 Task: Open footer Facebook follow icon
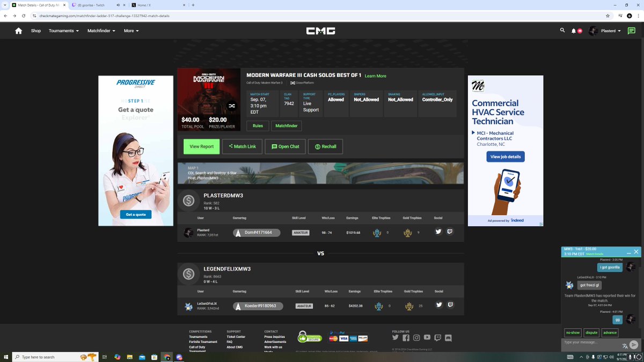(406, 338)
